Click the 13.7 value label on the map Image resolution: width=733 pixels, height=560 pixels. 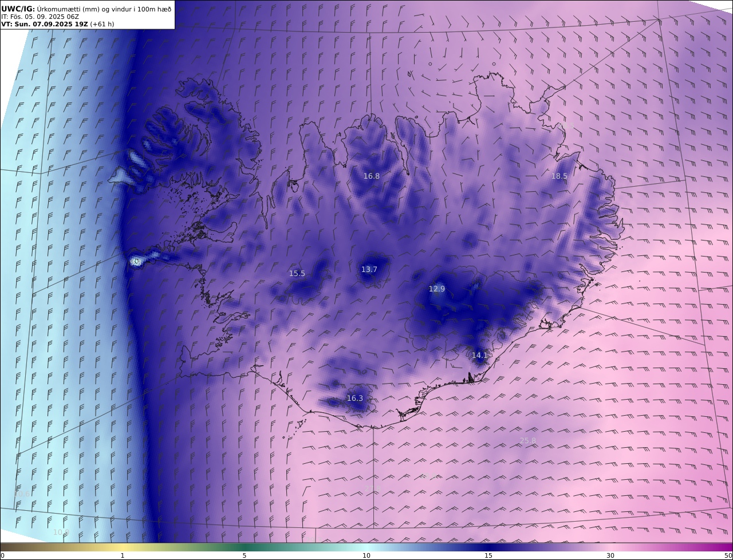pyautogui.click(x=369, y=270)
